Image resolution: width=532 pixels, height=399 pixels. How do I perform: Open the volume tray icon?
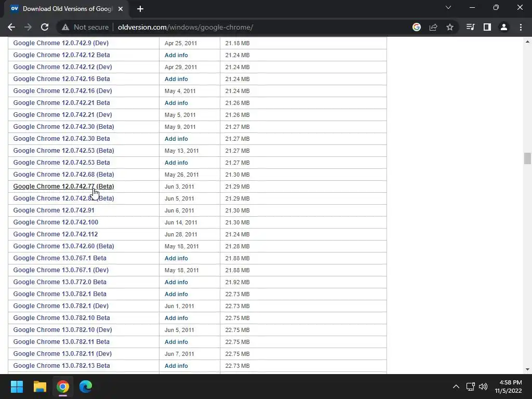(x=483, y=387)
